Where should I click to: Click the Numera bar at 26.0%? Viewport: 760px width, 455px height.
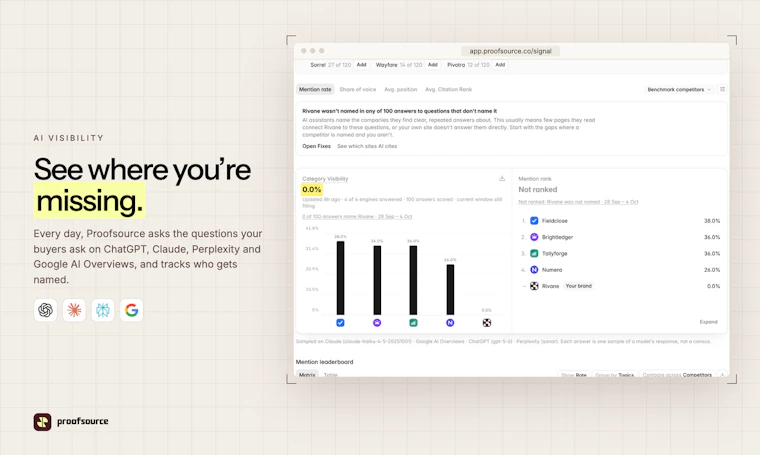tap(450, 289)
